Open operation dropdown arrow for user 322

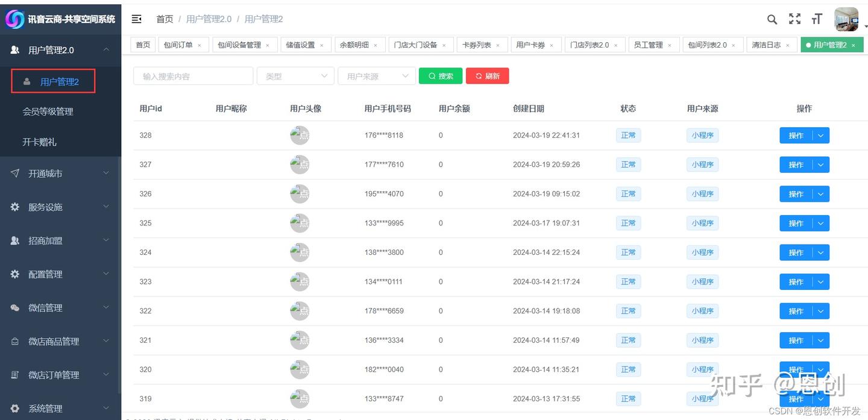tap(821, 312)
